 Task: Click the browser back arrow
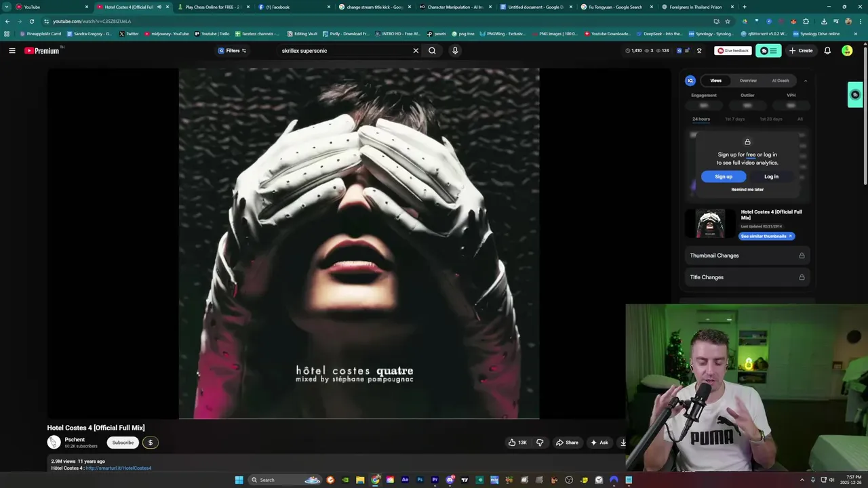[7, 21]
